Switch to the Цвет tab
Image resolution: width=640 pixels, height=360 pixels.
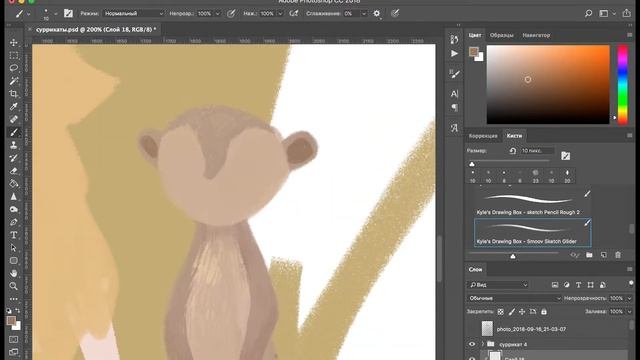[475, 35]
